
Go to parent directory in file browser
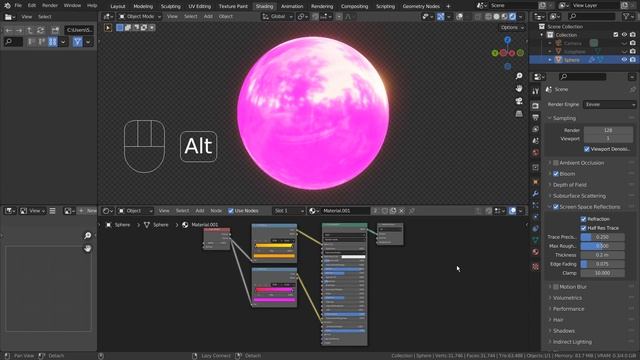point(29,30)
